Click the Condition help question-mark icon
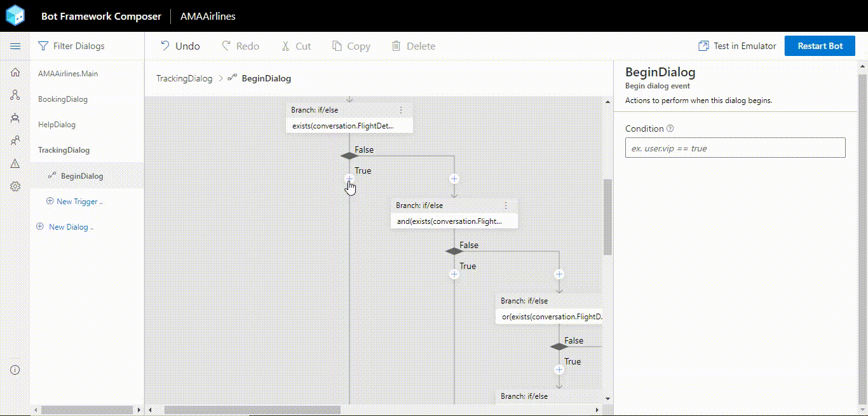Screen dimensions: 868x416 [x=670, y=128]
